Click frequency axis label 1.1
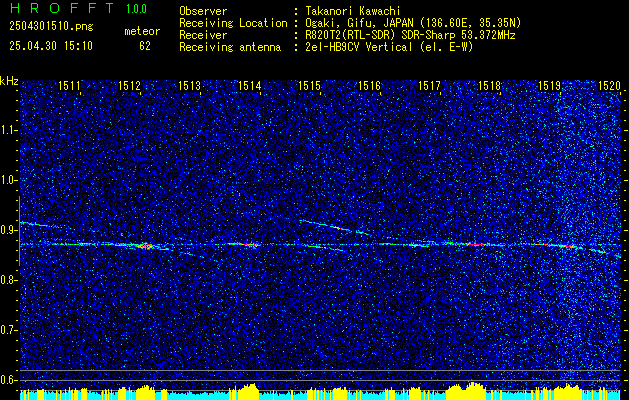Viewport: 629px width, 400px height. pos(8,130)
